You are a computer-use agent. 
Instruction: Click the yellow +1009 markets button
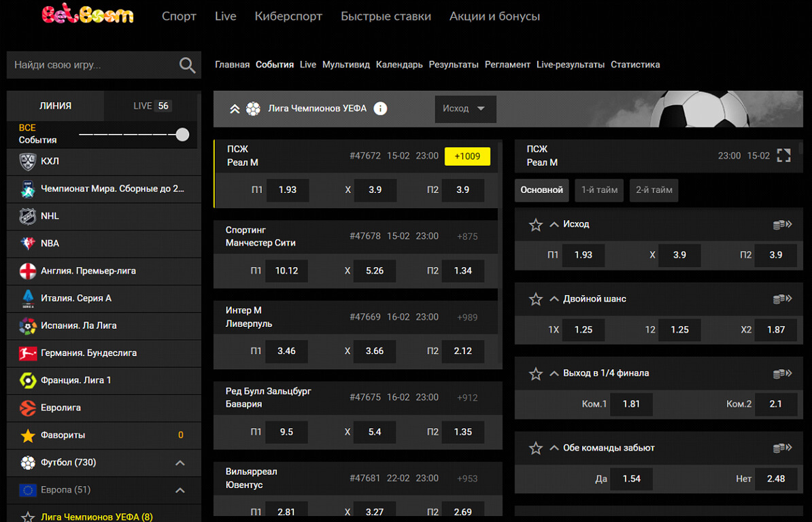tap(467, 156)
